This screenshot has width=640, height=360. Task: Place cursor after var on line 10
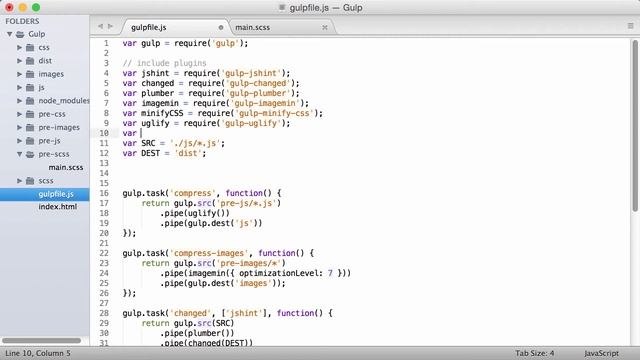point(141,133)
